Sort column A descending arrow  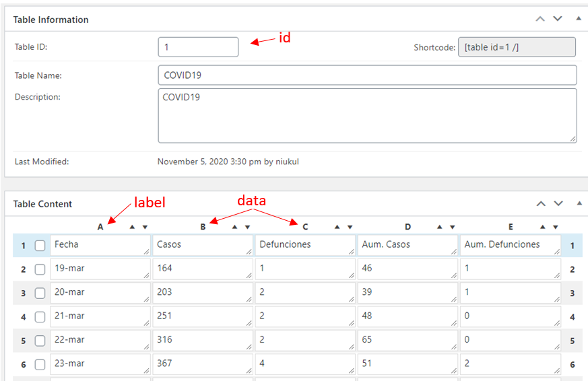coord(145,227)
